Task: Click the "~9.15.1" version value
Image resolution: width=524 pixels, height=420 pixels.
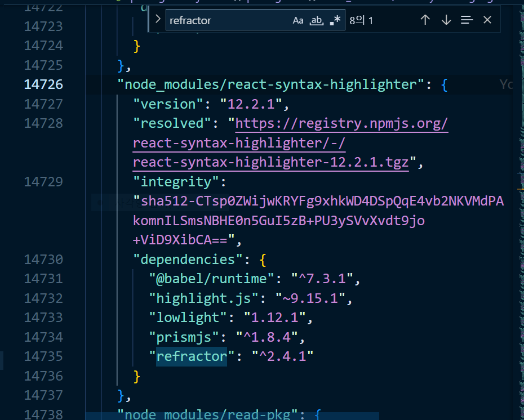Action: [310, 298]
